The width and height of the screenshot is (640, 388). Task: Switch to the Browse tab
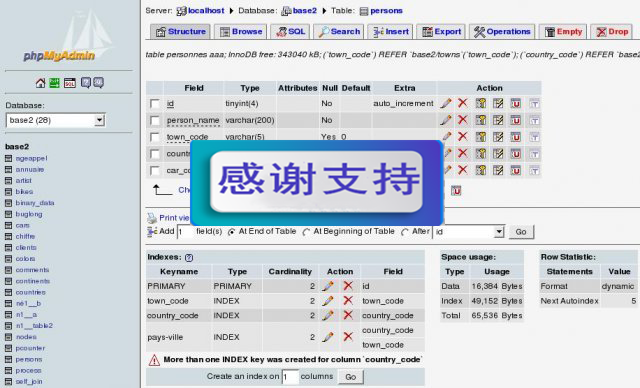click(x=241, y=31)
